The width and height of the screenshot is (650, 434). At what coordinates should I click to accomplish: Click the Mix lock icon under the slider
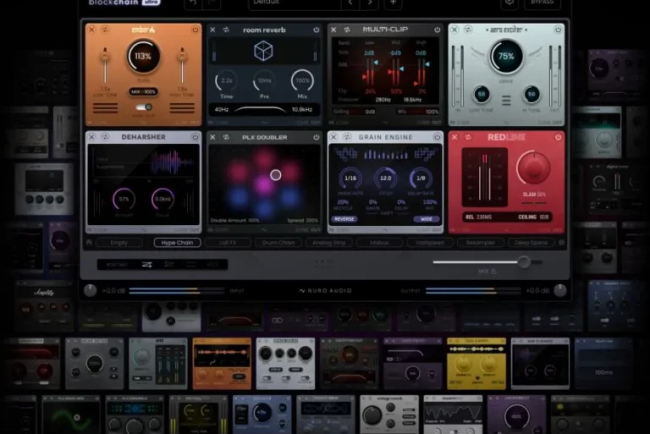[x=494, y=271]
